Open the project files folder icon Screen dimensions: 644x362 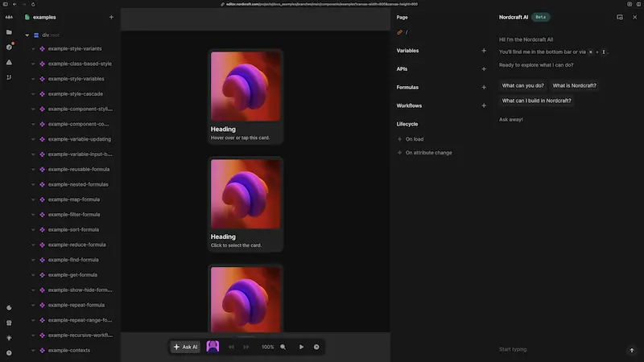pos(9,32)
